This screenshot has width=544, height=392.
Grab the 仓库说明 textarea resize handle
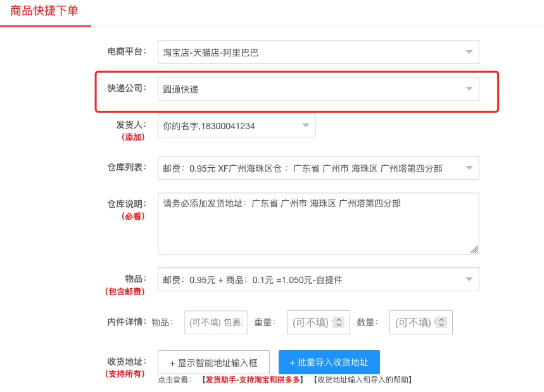tap(474, 250)
